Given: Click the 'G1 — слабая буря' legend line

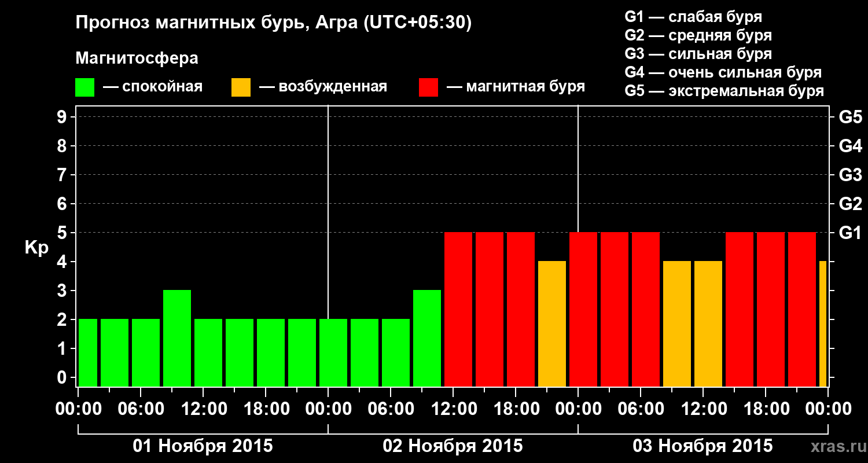Looking at the screenshot, I should (693, 17).
